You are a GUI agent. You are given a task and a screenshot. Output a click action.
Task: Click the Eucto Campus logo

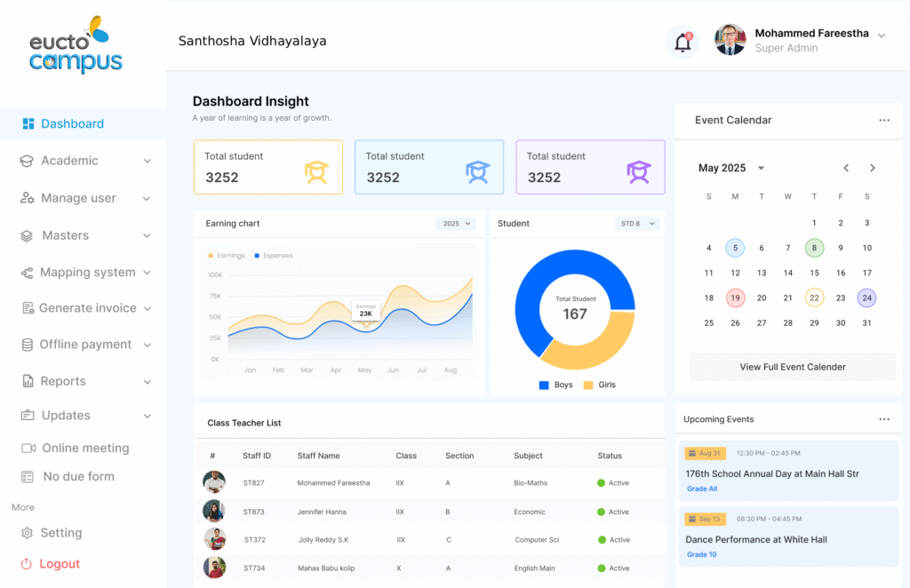click(75, 44)
